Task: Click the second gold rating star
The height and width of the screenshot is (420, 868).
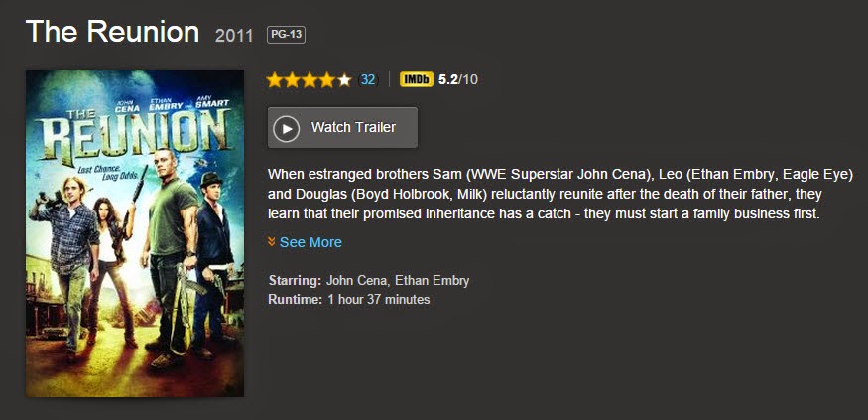Action: pos(293,80)
